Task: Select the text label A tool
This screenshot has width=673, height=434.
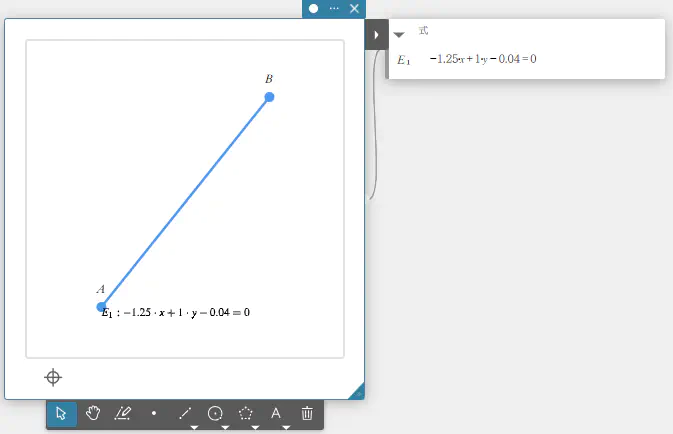Action: [x=276, y=412]
